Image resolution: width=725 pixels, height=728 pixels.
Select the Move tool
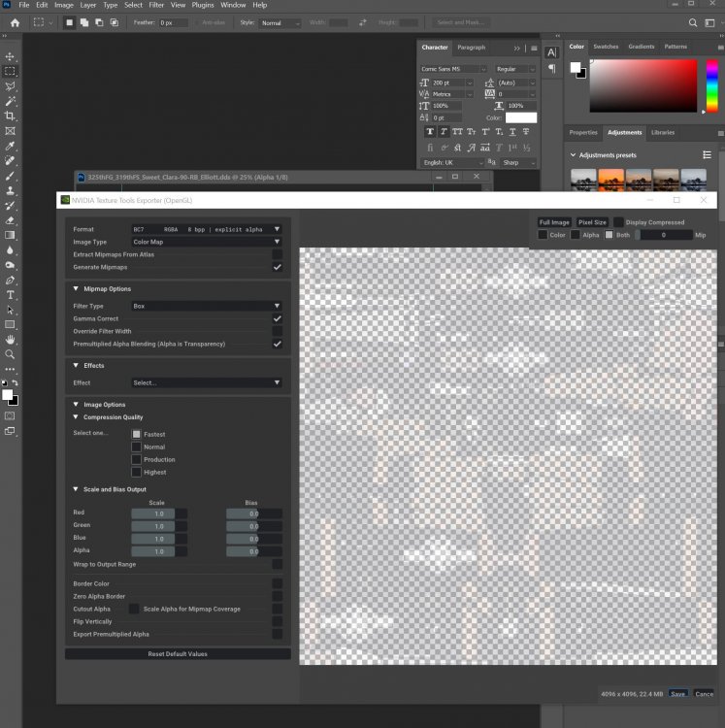click(11, 56)
